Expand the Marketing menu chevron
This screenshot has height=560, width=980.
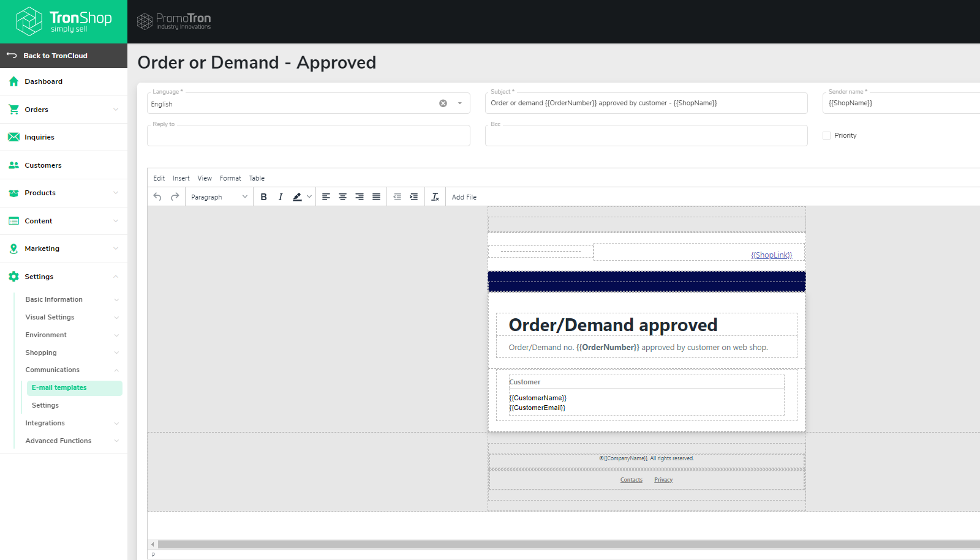tap(116, 248)
